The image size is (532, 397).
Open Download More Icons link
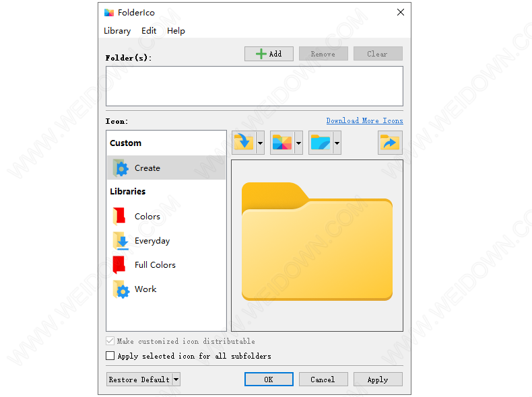pyautogui.click(x=365, y=120)
